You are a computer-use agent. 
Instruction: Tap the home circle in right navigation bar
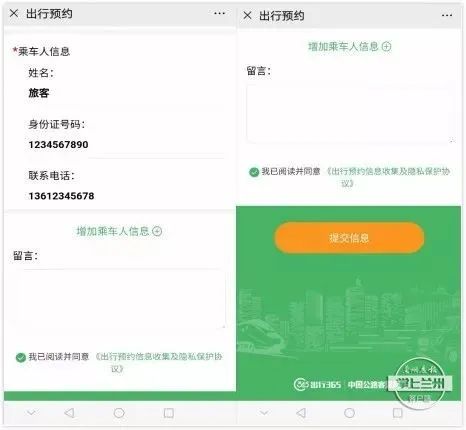pyautogui.click(x=349, y=413)
